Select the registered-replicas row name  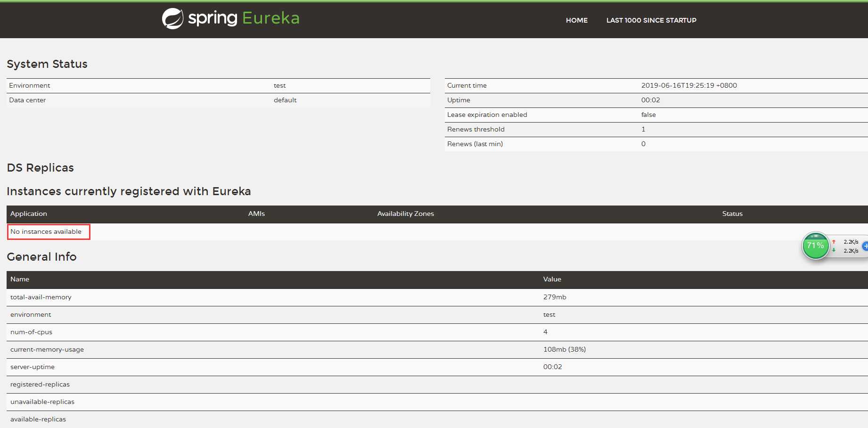tap(40, 384)
